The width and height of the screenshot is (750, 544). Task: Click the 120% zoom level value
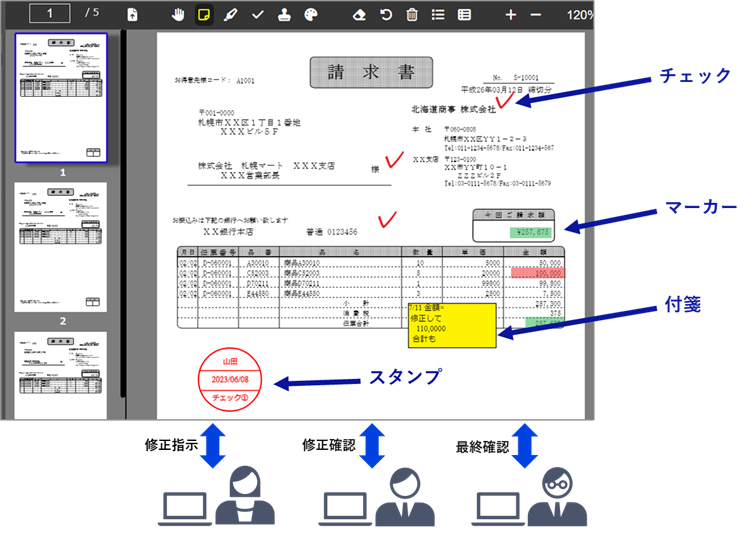580,15
